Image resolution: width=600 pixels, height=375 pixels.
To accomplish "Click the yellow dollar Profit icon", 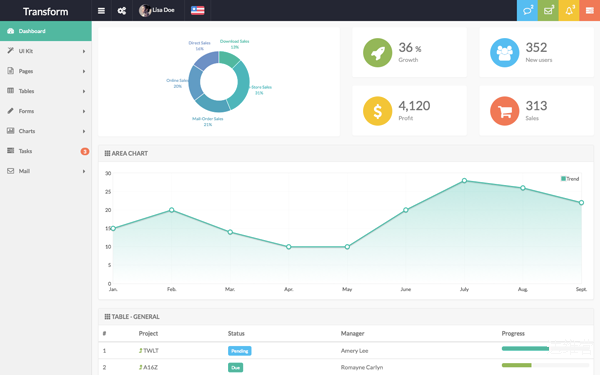I will tap(377, 111).
